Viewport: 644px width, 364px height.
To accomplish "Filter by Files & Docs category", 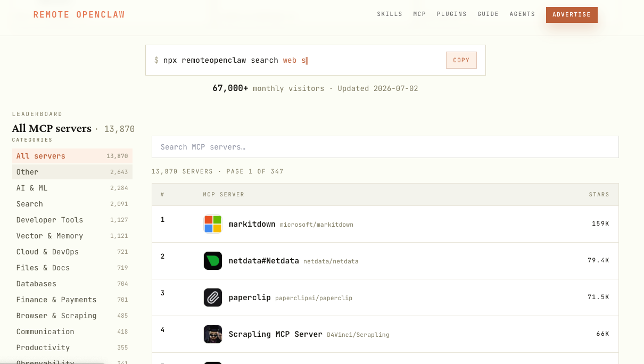I will click(x=72, y=268).
